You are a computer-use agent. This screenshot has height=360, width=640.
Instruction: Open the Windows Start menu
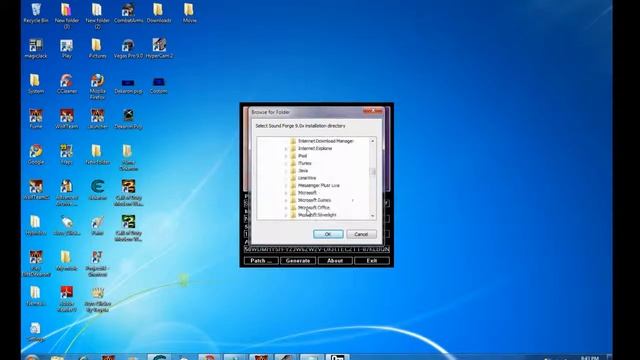[32, 358]
